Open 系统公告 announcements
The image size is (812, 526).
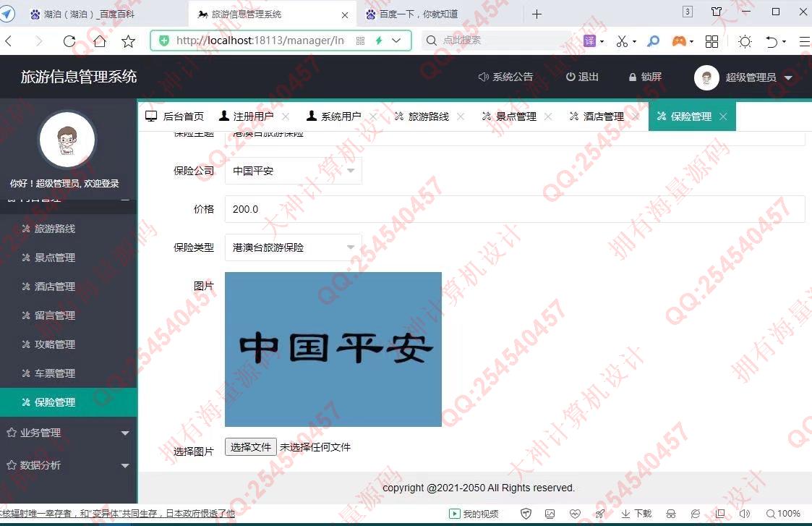pos(505,77)
